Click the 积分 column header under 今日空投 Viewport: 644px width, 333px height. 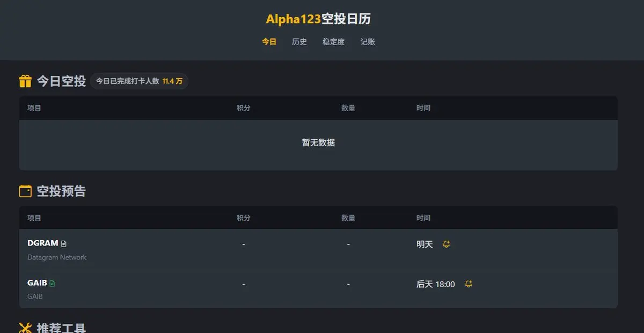(x=243, y=108)
